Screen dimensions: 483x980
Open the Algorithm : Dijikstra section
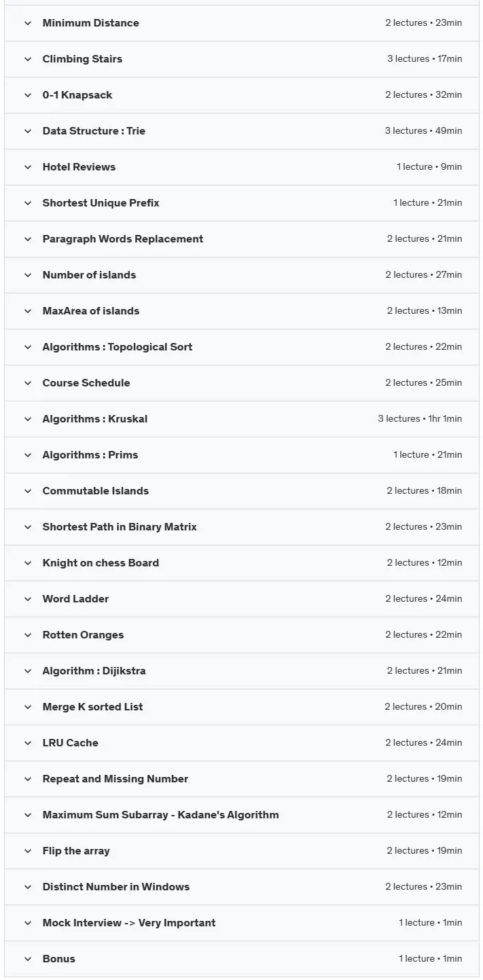pos(241,671)
